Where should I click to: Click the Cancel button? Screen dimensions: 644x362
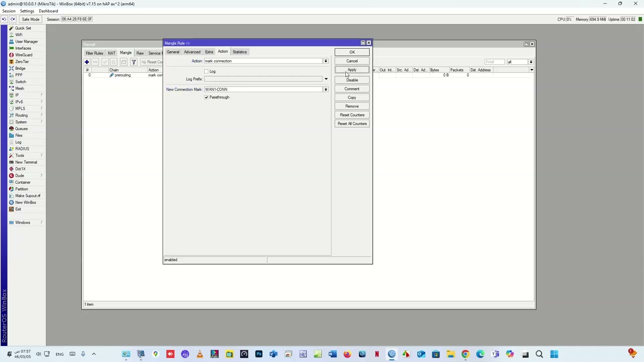coord(352,61)
